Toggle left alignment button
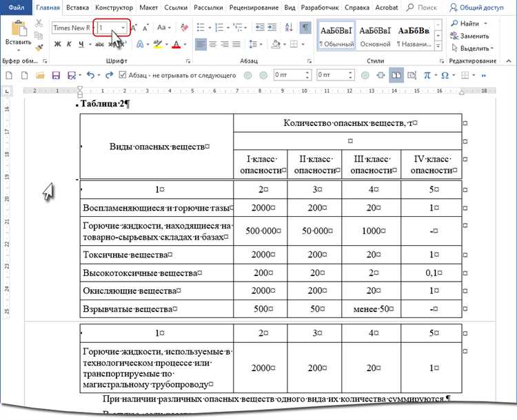The image size is (517, 420). pyautogui.click(x=201, y=44)
